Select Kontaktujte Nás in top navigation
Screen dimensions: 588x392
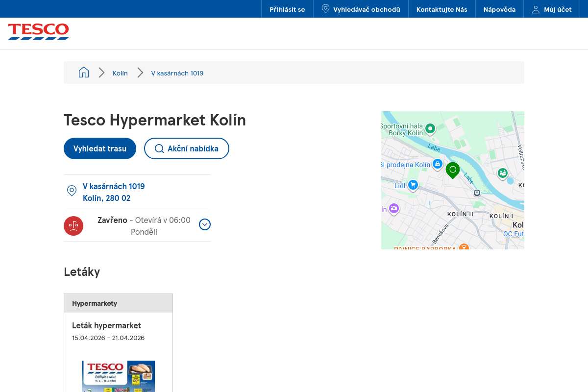(x=441, y=9)
